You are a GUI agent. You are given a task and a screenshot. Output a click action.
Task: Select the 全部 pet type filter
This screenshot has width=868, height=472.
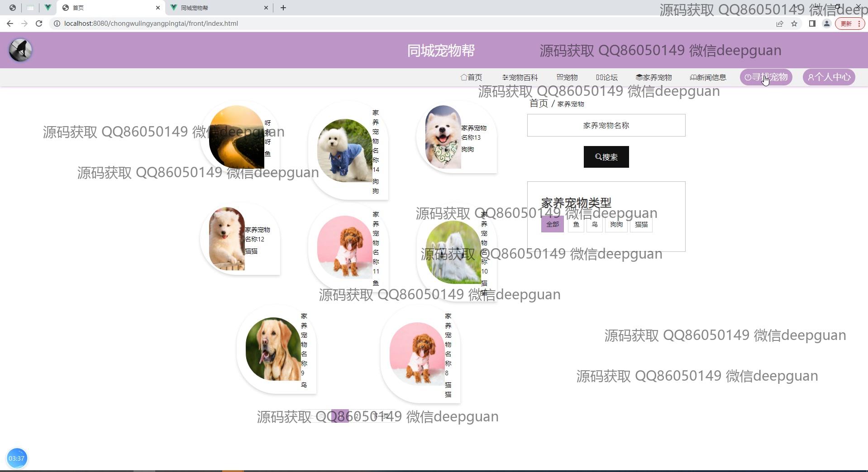pyautogui.click(x=552, y=224)
